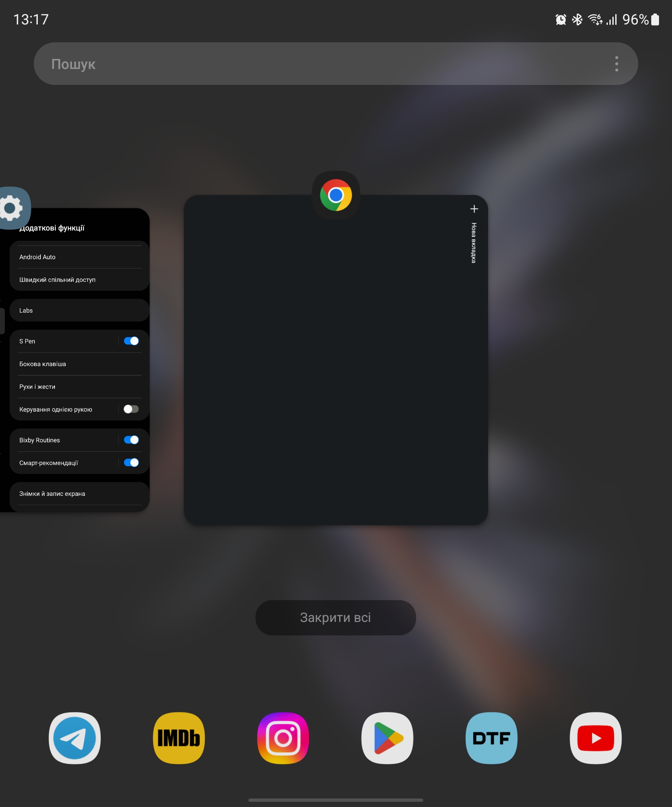
Task: Disable the Bixby Routines toggle
Action: pos(131,439)
